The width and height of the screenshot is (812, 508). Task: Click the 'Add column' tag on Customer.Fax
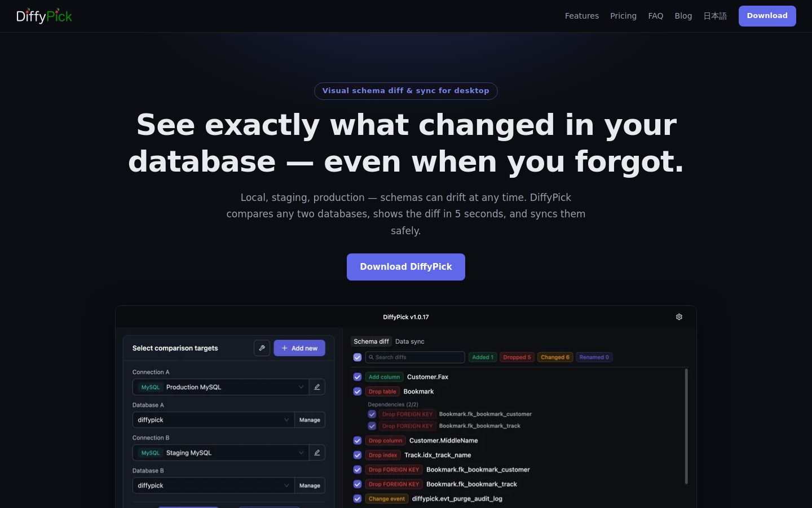tap(384, 377)
